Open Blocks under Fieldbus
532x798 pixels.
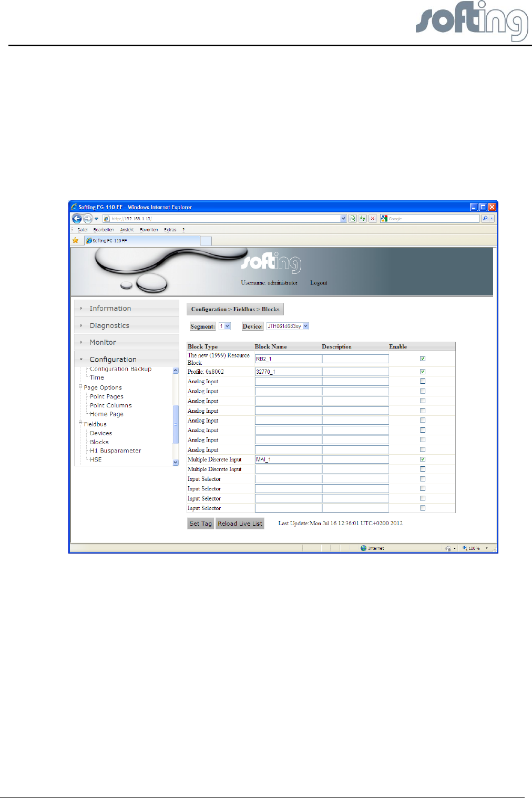[x=99, y=442]
